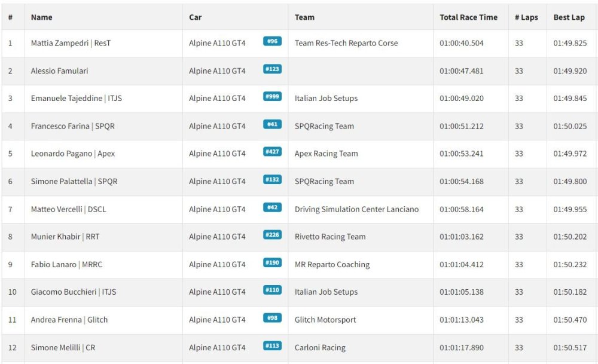Select Fabio Lanaro | MRRC row name
This screenshot has height=364, width=598.
(67, 265)
